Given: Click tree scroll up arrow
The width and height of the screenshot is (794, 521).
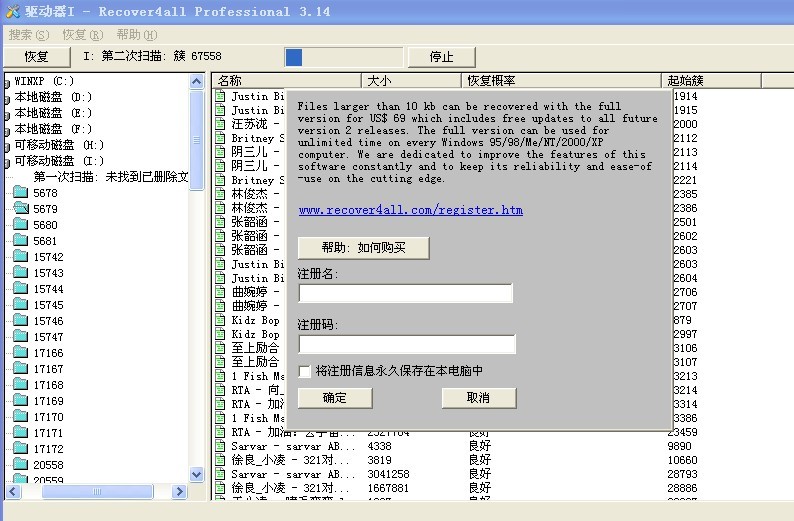Looking at the screenshot, I should pyautogui.click(x=196, y=82).
